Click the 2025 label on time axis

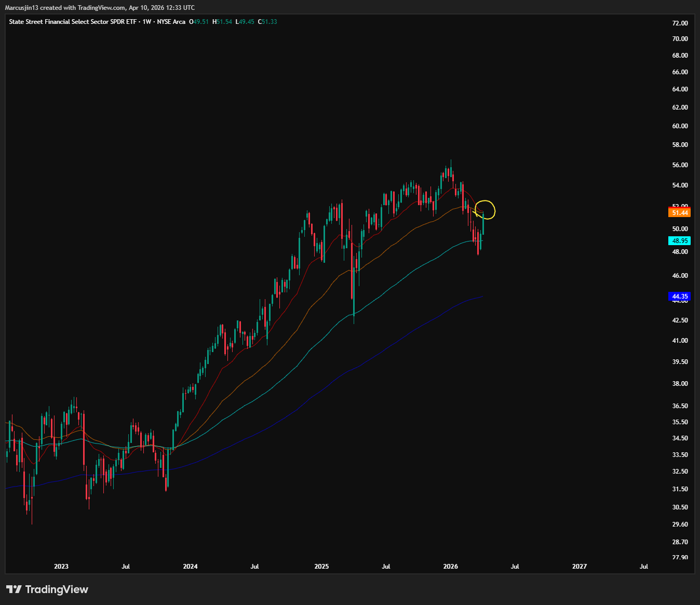coord(321,567)
